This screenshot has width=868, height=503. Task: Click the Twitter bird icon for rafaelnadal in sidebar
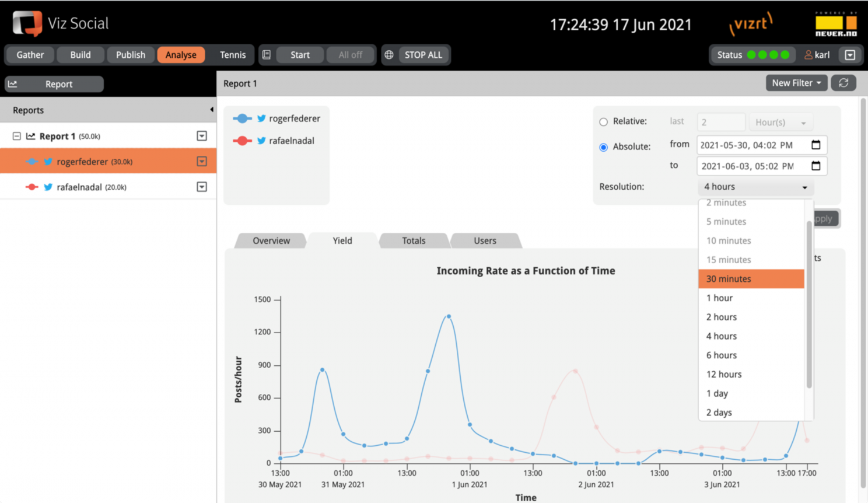48,187
